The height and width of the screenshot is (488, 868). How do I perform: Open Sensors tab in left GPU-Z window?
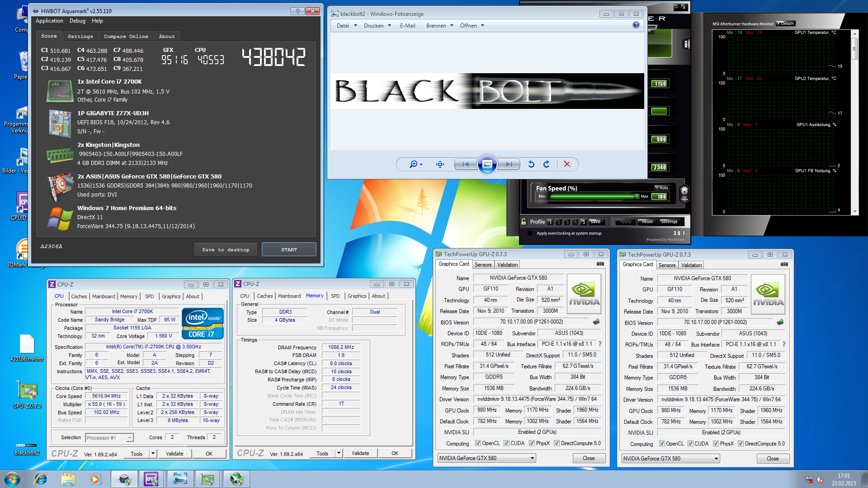pos(483,265)
